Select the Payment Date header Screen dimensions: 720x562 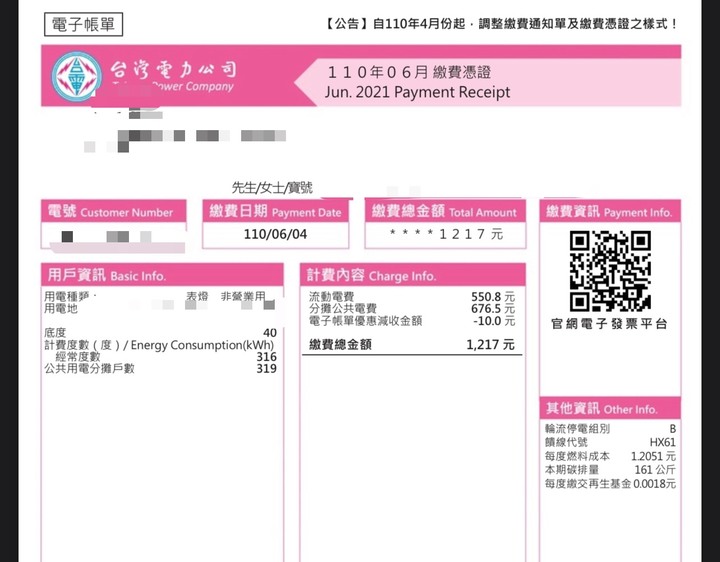(276, 211)
